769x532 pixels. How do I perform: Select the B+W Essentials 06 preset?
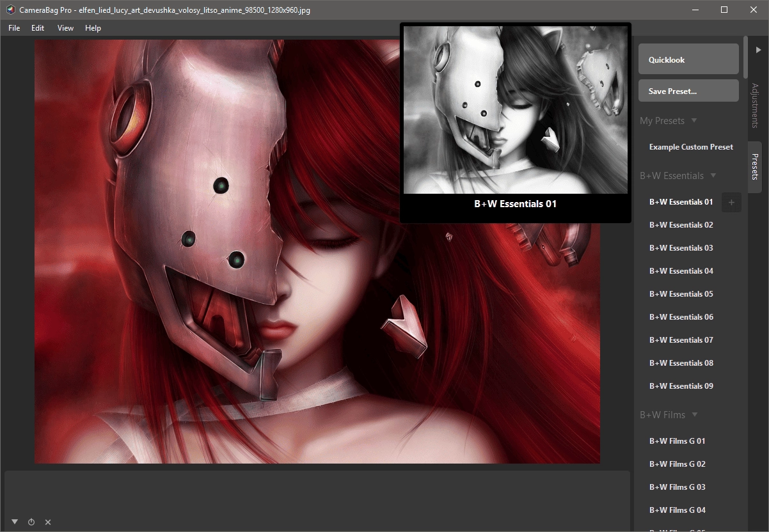pos(681,317)
